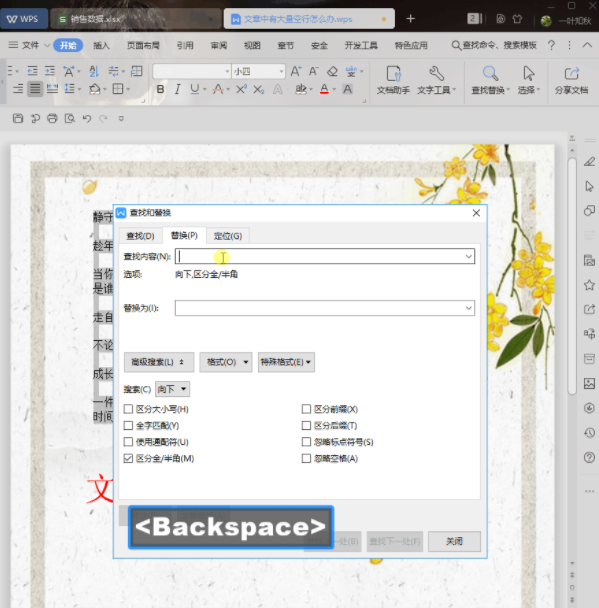Viewport: 599px width, 608px height.
Task: Increase font size with A+ icon
Action: click(295, 71)
